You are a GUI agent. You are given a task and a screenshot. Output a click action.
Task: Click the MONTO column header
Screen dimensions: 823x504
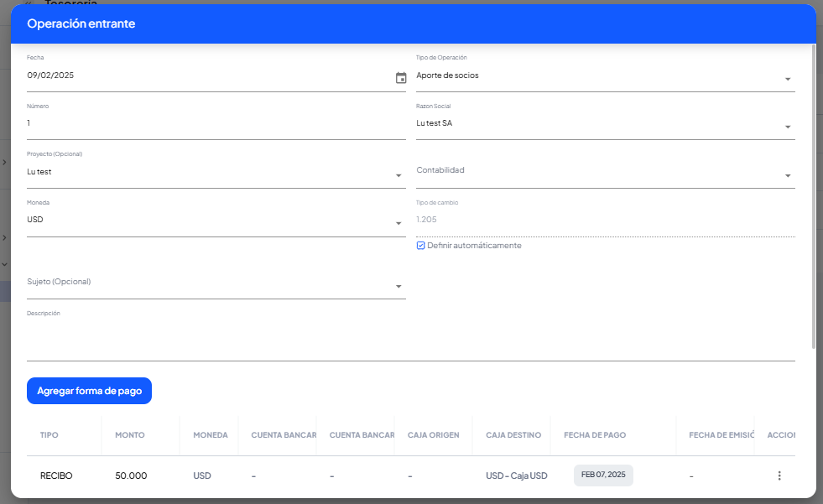130,435
